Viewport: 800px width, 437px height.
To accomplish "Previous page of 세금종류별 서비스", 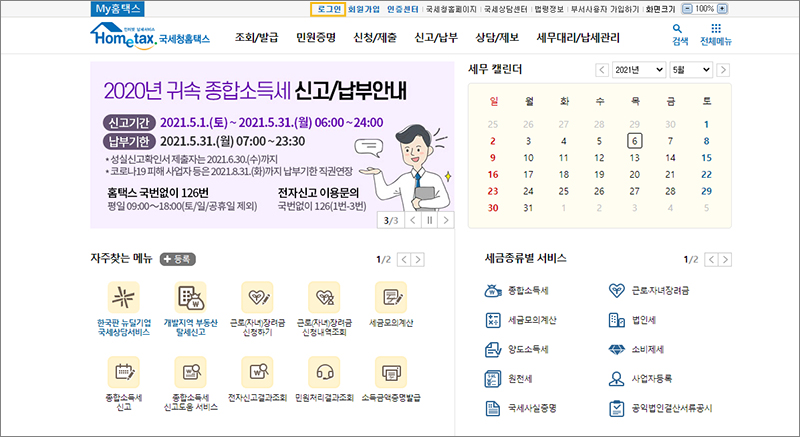I will click(x=711, y=260).
